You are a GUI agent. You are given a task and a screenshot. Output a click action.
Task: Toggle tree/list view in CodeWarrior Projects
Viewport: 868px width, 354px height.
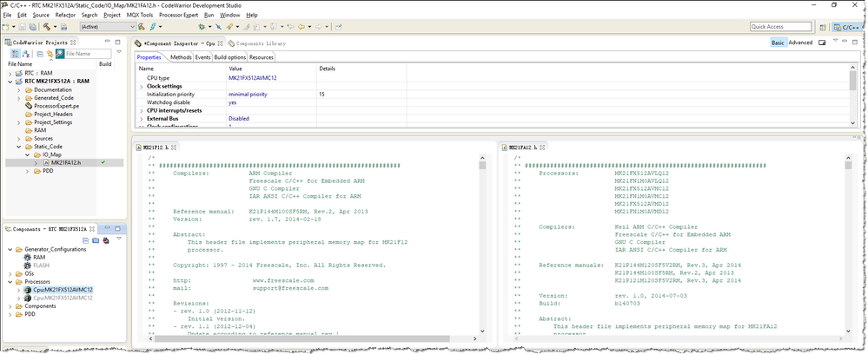pos(16,54)
